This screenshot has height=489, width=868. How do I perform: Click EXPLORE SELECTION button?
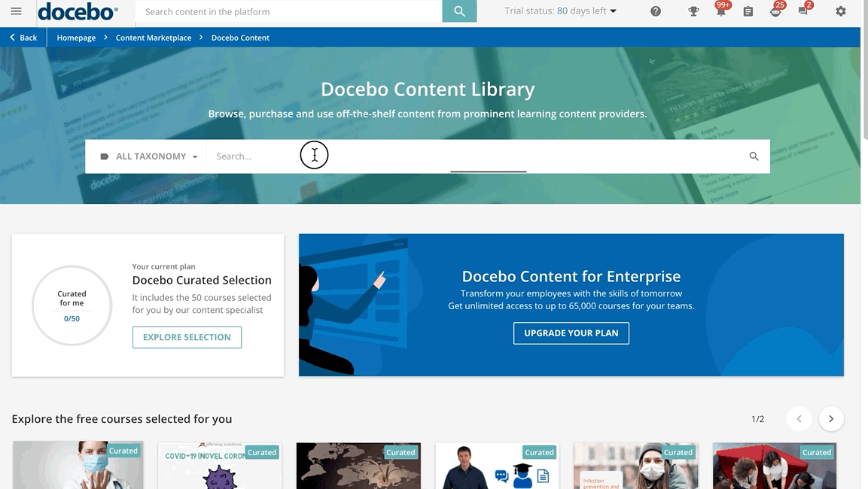(x=187, y=338)
